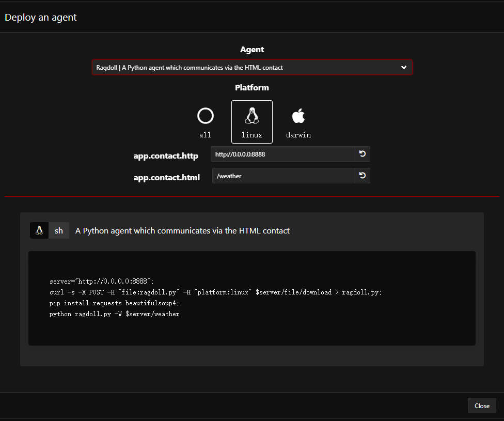504x421 pixels.
Task: Click the 'Agent' heading label
Action: (252, 50)
